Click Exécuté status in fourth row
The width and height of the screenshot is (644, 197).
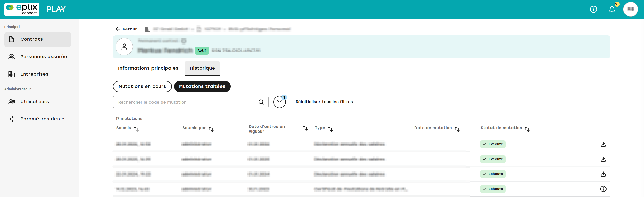493,189
